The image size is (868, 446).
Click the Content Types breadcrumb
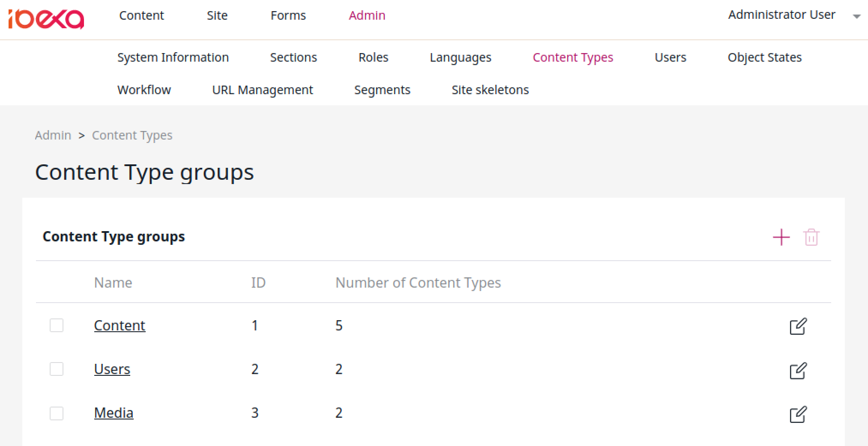click(132, 135)
